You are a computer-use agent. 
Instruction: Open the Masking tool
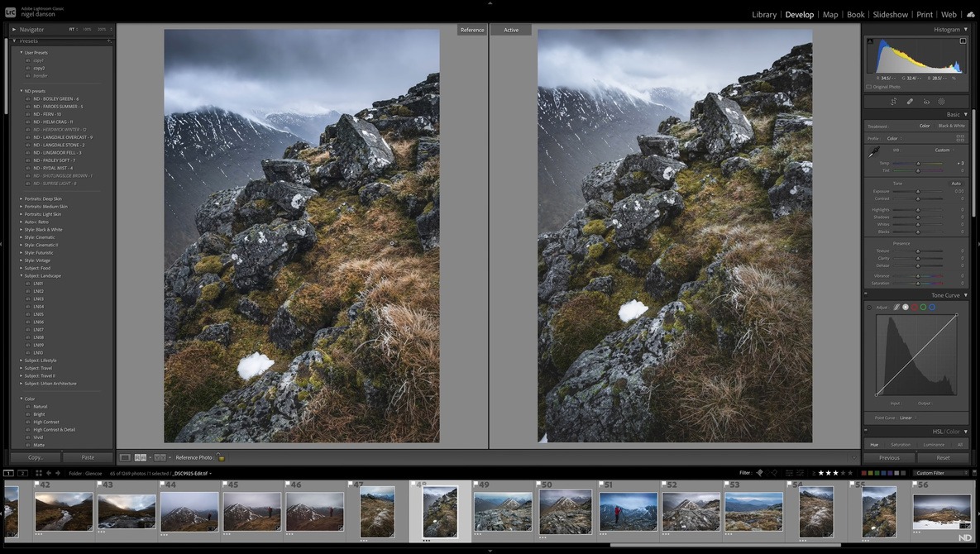941,101
